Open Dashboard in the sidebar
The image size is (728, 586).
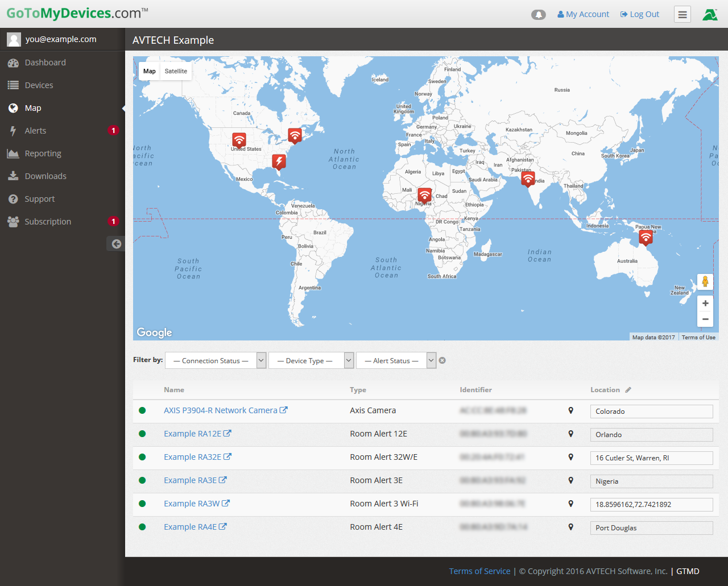click(63, 63)
